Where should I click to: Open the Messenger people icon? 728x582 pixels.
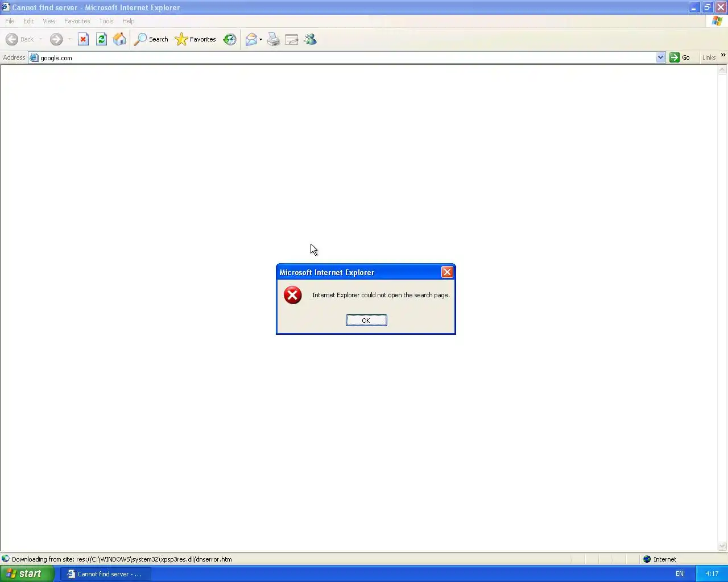310,39
